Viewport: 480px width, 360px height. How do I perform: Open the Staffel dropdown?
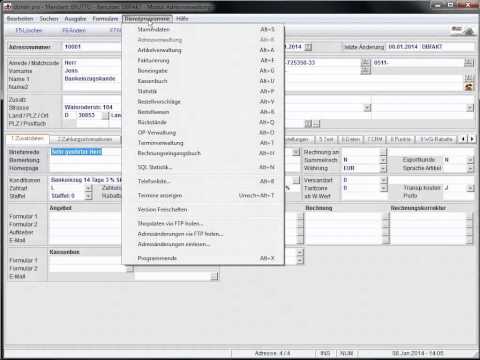tap(88, 196)
